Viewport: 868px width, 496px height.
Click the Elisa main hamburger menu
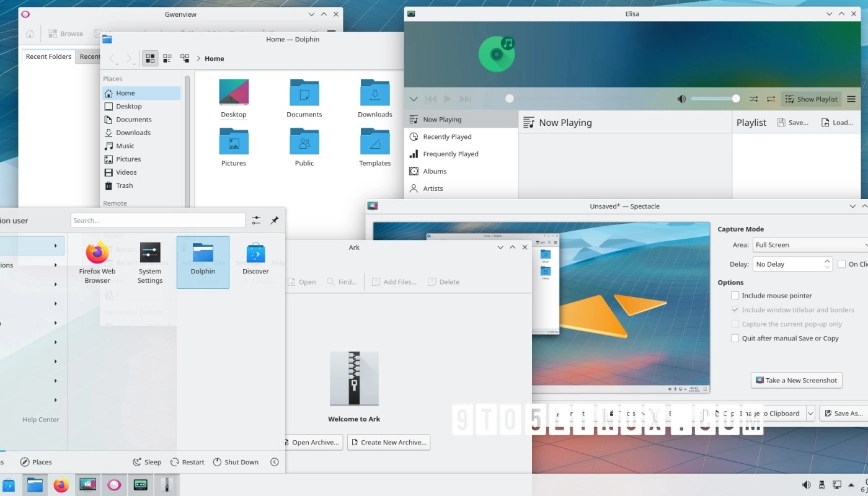pyautogui.click(x=851, y=99)
